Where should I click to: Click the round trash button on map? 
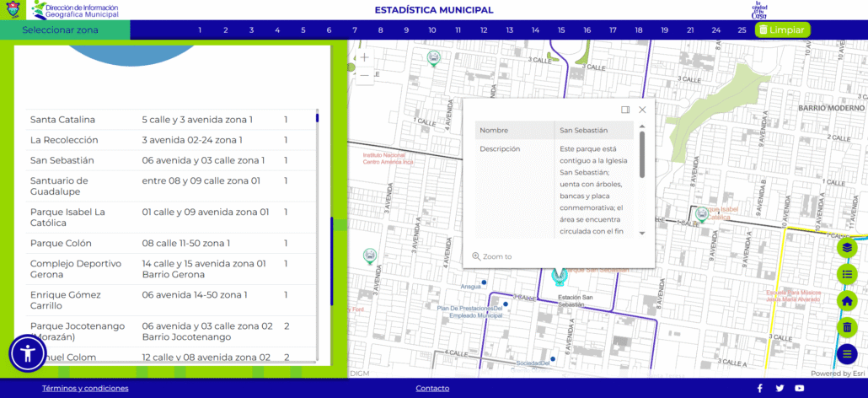[x=847, y=327]
